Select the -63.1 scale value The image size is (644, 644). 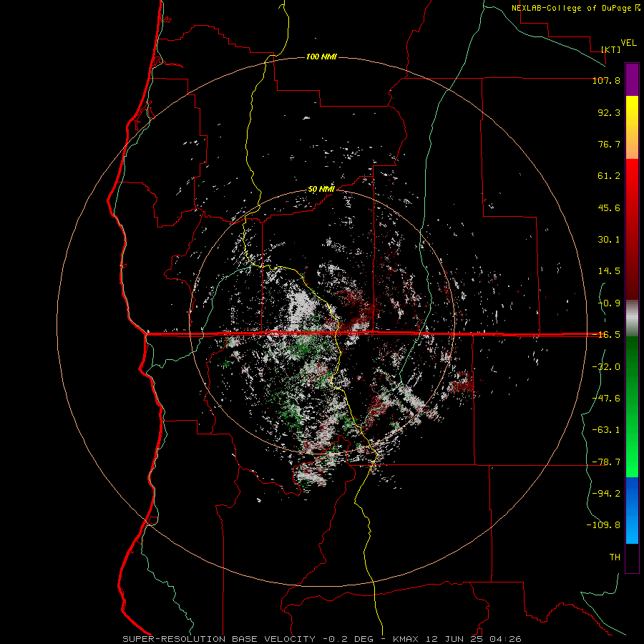(606, 430)
